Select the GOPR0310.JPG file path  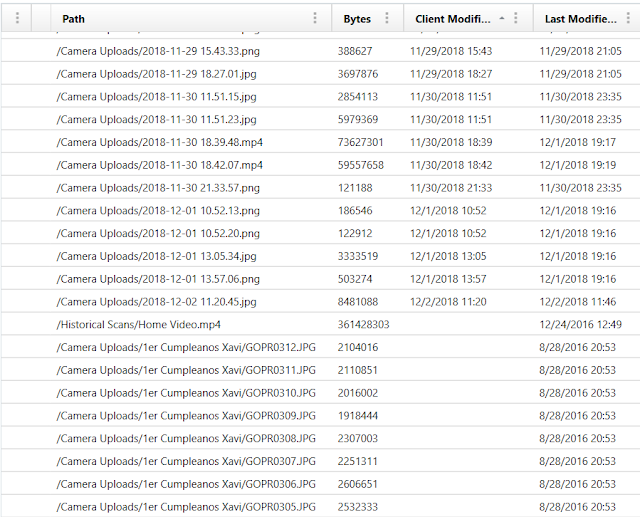[186, 393]
